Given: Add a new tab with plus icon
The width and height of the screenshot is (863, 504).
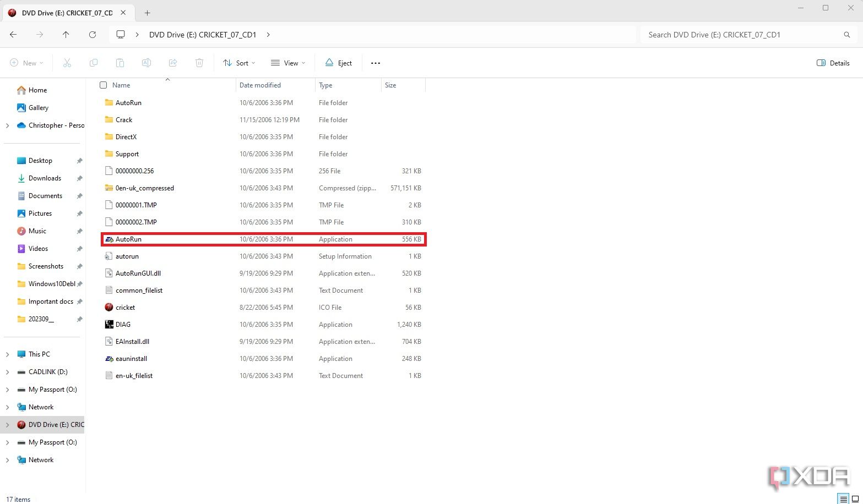Looking at the screenshot, I should tap(147, 13).
